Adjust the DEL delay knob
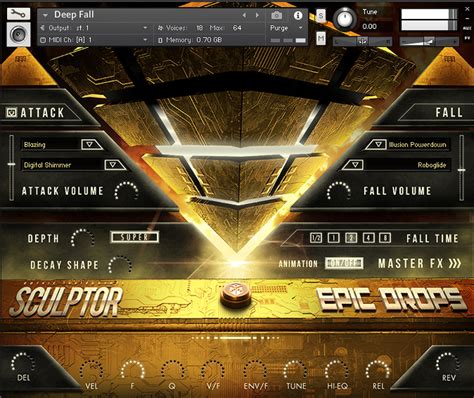 (23, 362)
